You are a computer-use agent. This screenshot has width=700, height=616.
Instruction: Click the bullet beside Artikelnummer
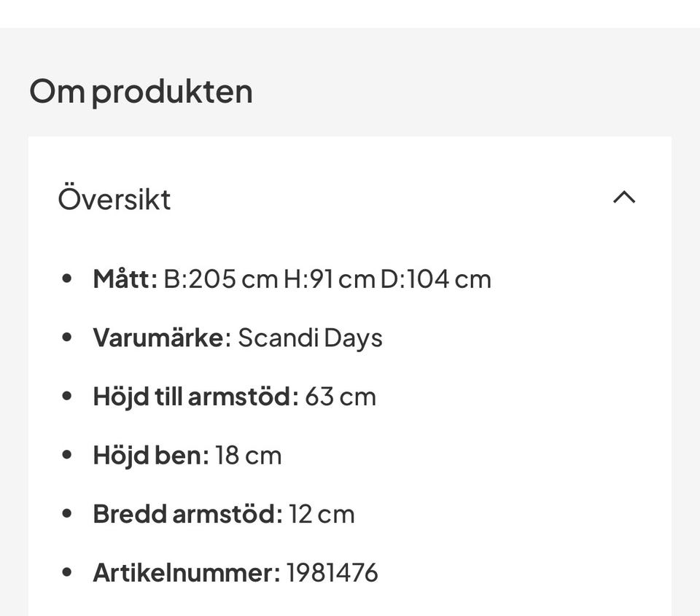[68, 572]
